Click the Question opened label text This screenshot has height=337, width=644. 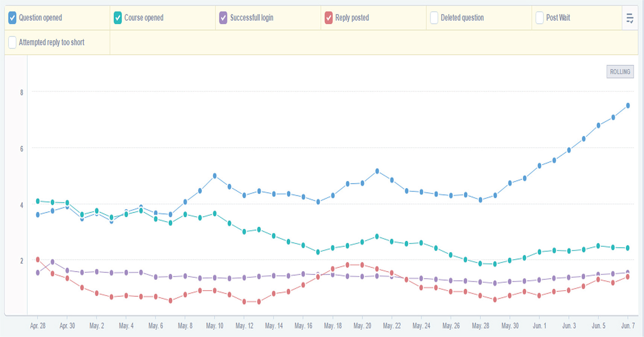pyautogui.click(x=40, y=18)
